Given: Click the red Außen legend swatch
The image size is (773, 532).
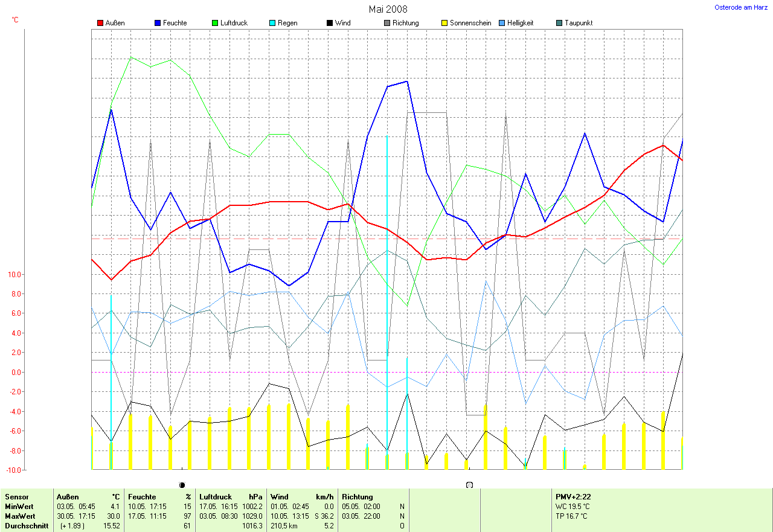Looking at the screenshot, I should click(x=100, y=23).
